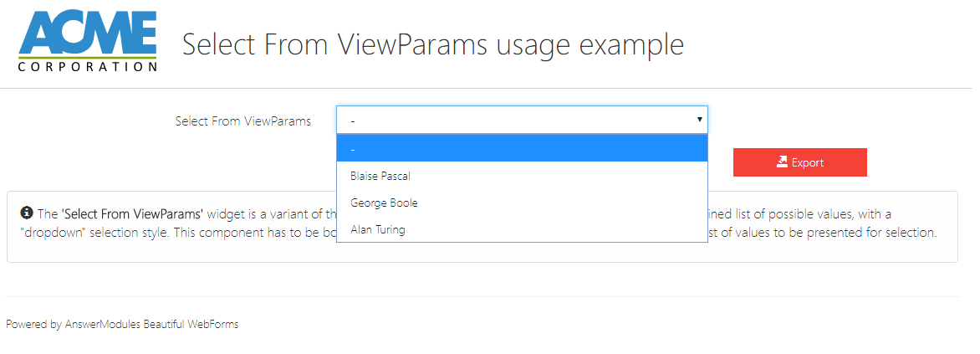
Task: Click the Select From ViewParams field label
Action: [x=242, y=121]
